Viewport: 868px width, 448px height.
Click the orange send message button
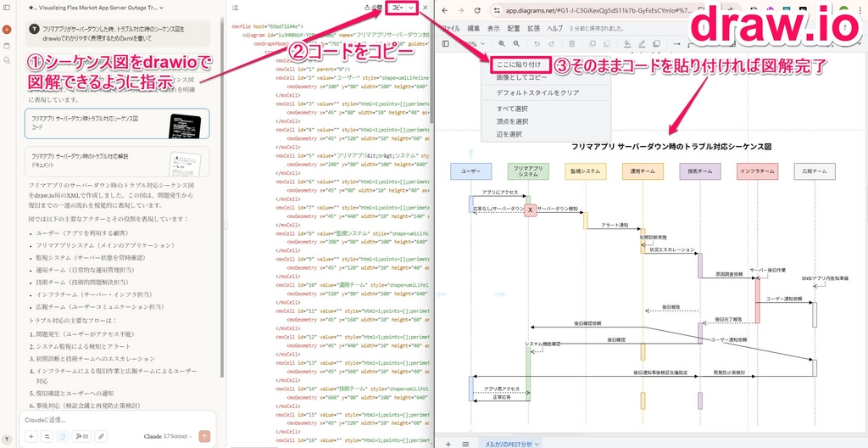click(x=204, y=436)
